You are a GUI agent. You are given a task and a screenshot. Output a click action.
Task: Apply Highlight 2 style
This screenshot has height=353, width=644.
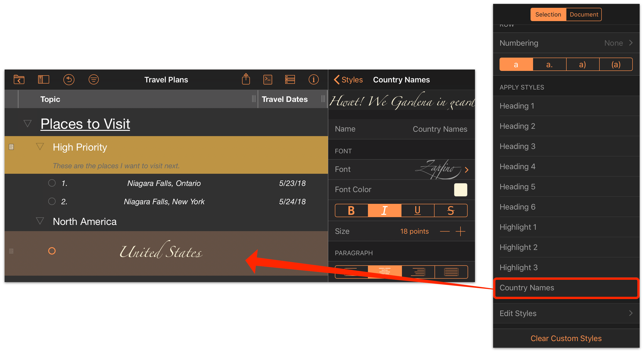click(566, 247)
